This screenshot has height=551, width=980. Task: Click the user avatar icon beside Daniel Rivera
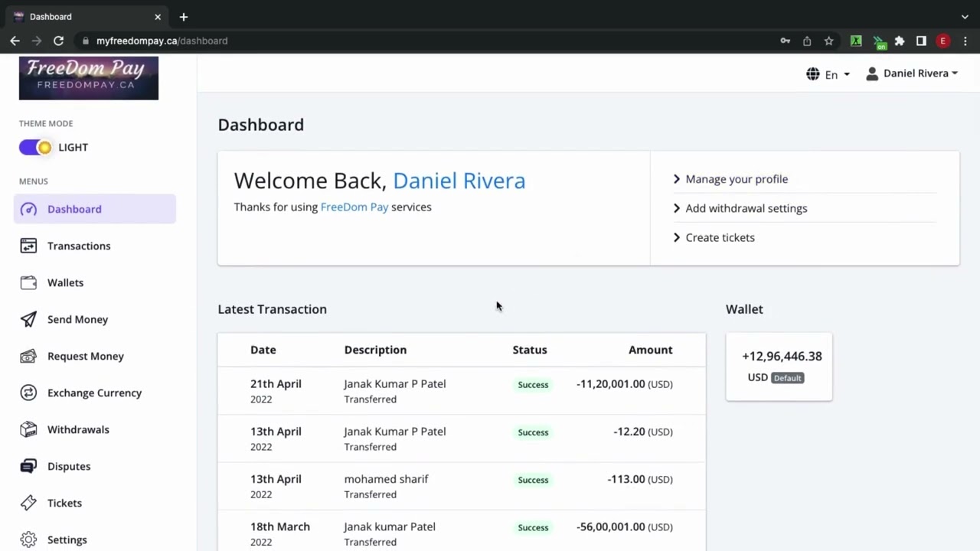tap(872, 73)
